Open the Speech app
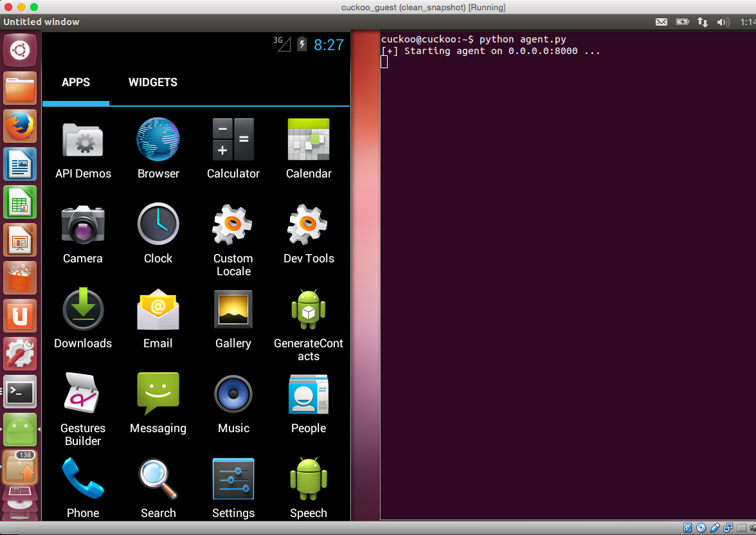The image size is (756, 535). [309, 488]
